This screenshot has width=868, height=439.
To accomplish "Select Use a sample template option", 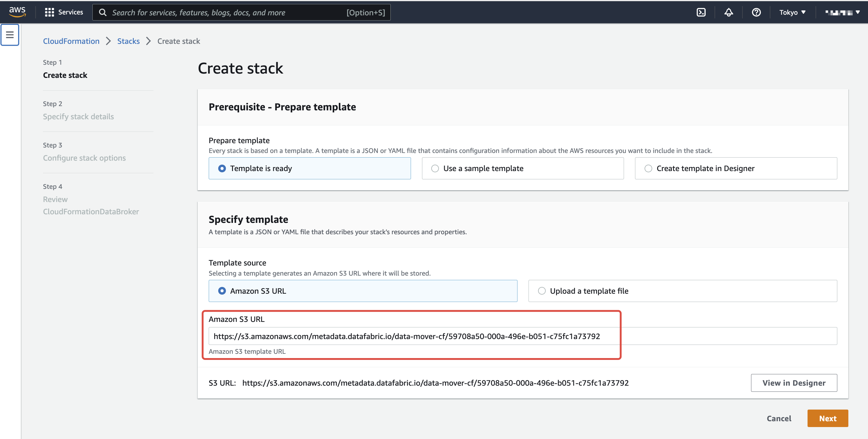I will click(x=435, y=168).
